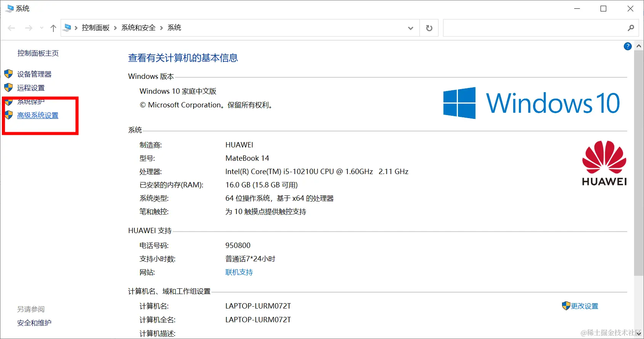Open 系统保护 link
Viewport: 644px width, 339px height.
(x=31, y=101)
